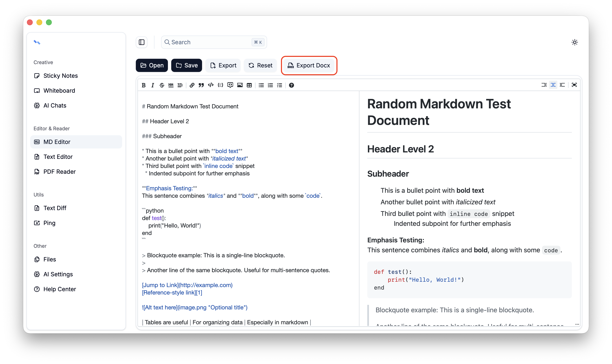Open a file with the Open button
Image resolution: width=612 pixels, height=364 pixels.
click(x=152, y=65)
